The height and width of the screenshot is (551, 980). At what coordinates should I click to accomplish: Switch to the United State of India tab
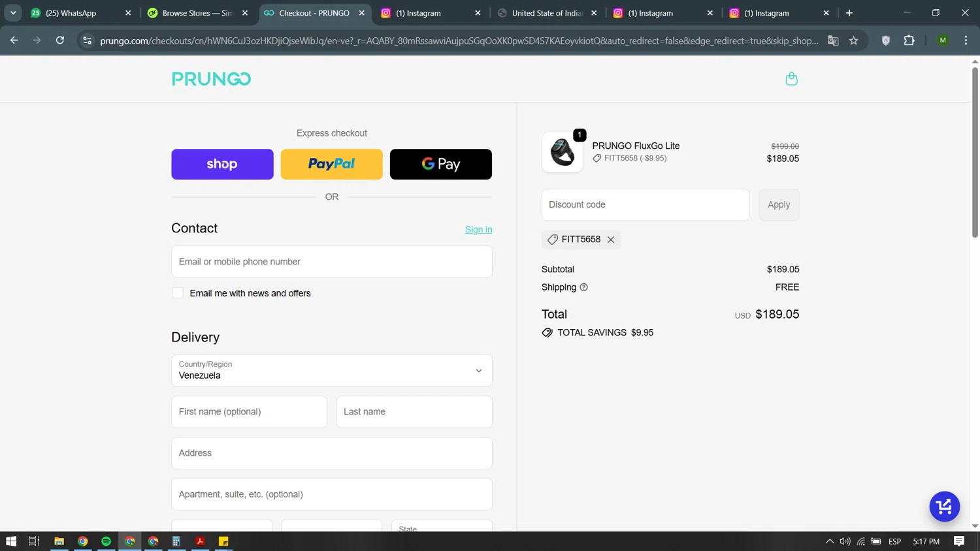547,13
